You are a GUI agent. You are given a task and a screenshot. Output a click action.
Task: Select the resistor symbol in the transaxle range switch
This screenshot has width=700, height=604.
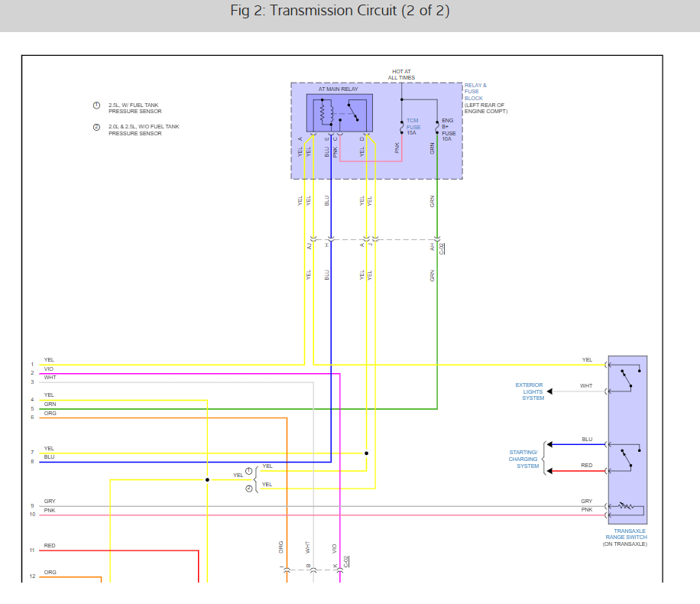point(625,506)
